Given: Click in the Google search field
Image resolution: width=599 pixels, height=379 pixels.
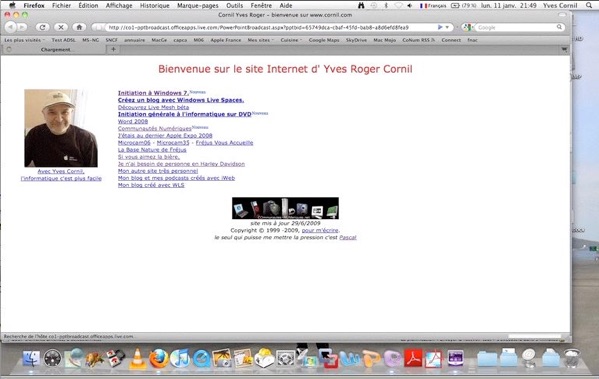Looking at the screenshot, I should coord(517,27).
